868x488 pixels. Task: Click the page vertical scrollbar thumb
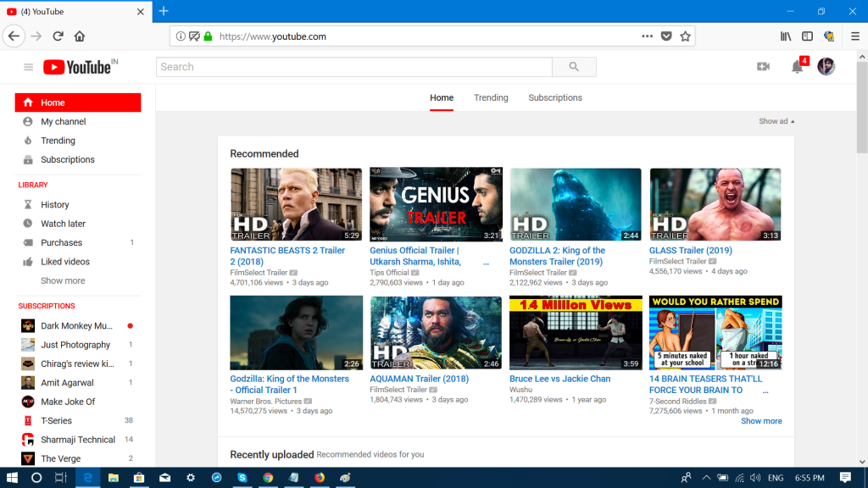(862, 108)
